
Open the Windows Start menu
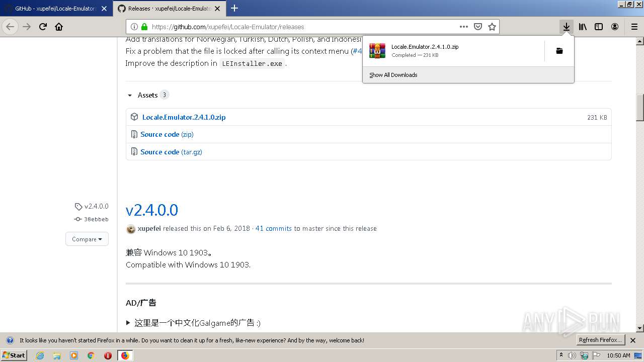[14, 355]
